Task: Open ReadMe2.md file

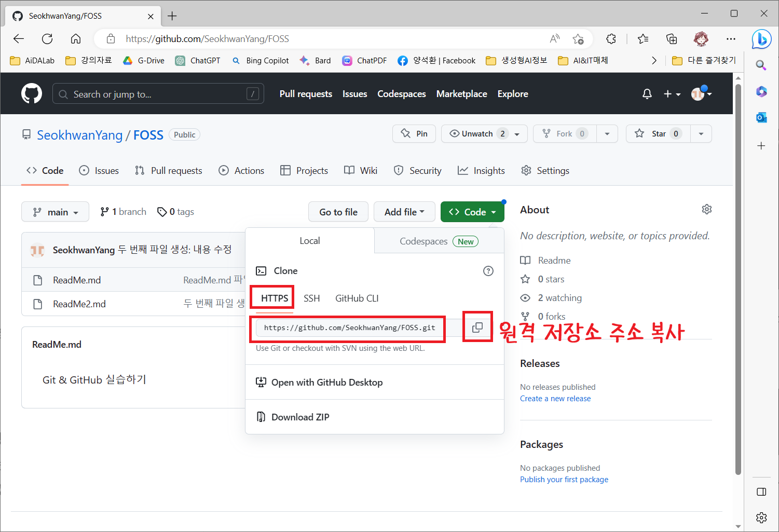Action: pos(79,304)
